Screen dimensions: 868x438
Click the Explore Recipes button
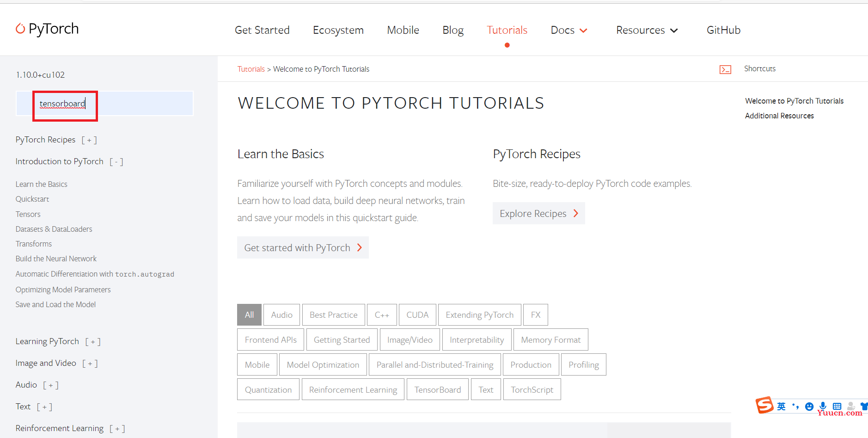539,213
